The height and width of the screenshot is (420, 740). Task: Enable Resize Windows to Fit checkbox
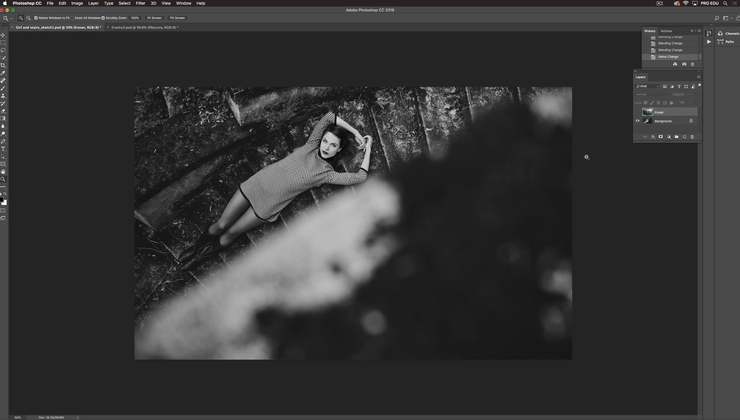coord(37,17)
